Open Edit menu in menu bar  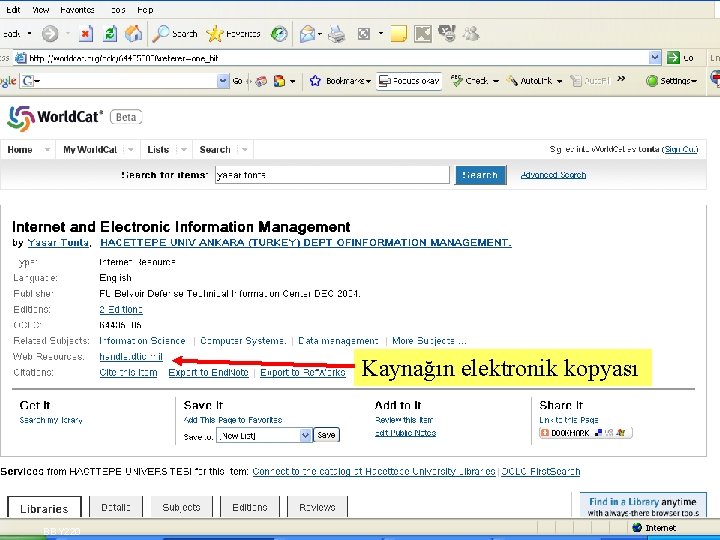tap(13, 10)
